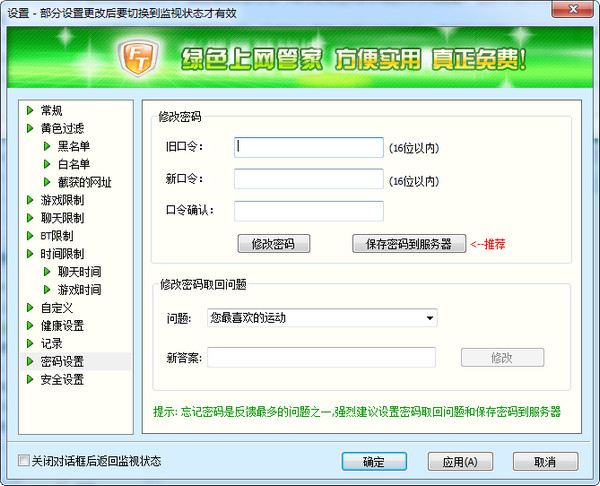The width and height of the screenshot is (600, 486).
Task: Click green arrow icon beside 常规
Action: click(x=30, y=110)
